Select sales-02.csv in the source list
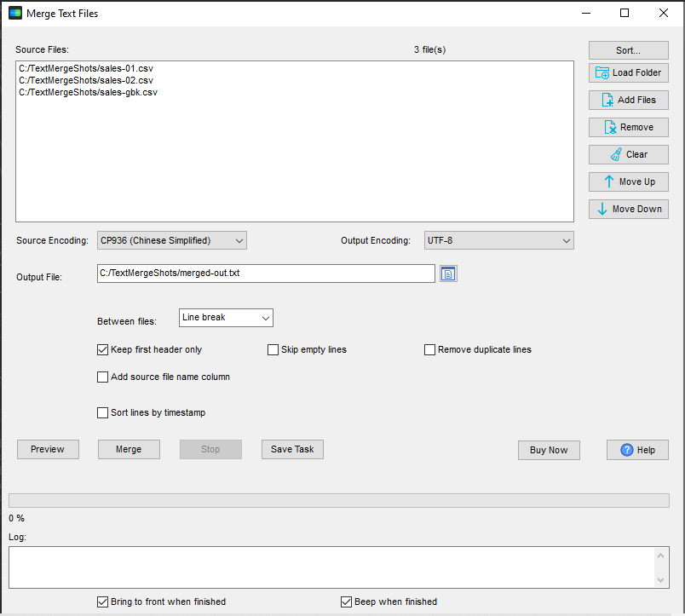Screen dimensions: 685x616 86,80
